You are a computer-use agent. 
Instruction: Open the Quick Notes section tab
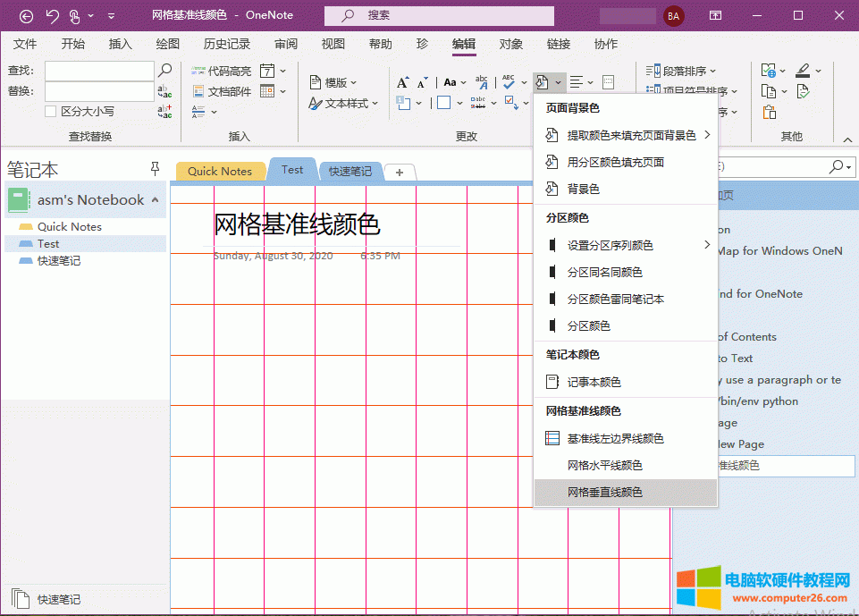pos(220,172)
